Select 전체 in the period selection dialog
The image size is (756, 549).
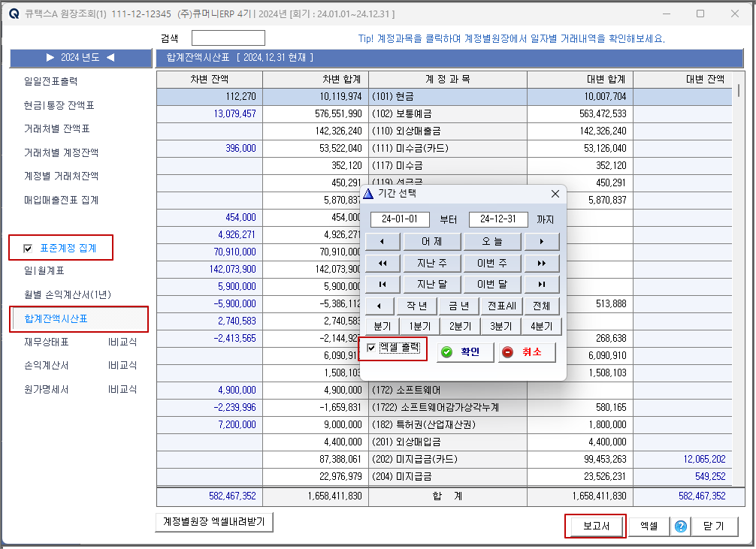tap(541, 306)
